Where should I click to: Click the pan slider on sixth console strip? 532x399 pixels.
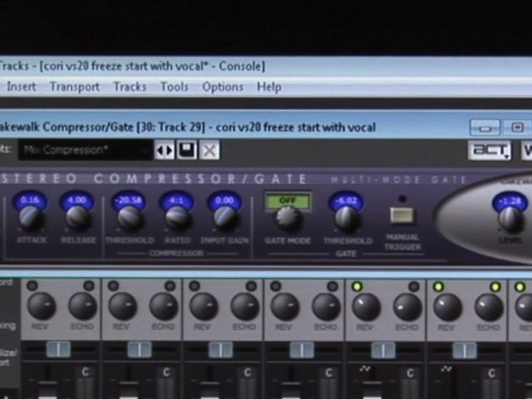[464, 350]
